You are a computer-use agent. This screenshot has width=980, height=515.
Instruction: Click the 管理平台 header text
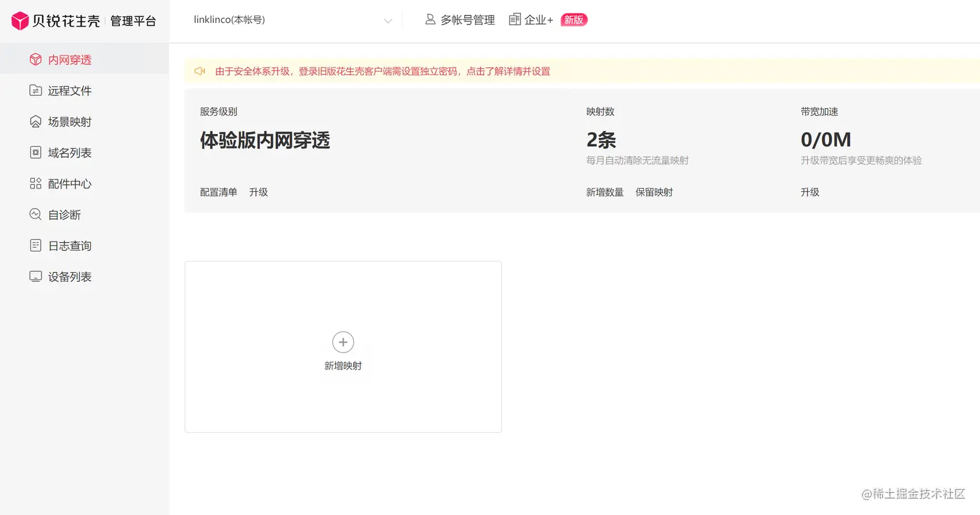133,21
